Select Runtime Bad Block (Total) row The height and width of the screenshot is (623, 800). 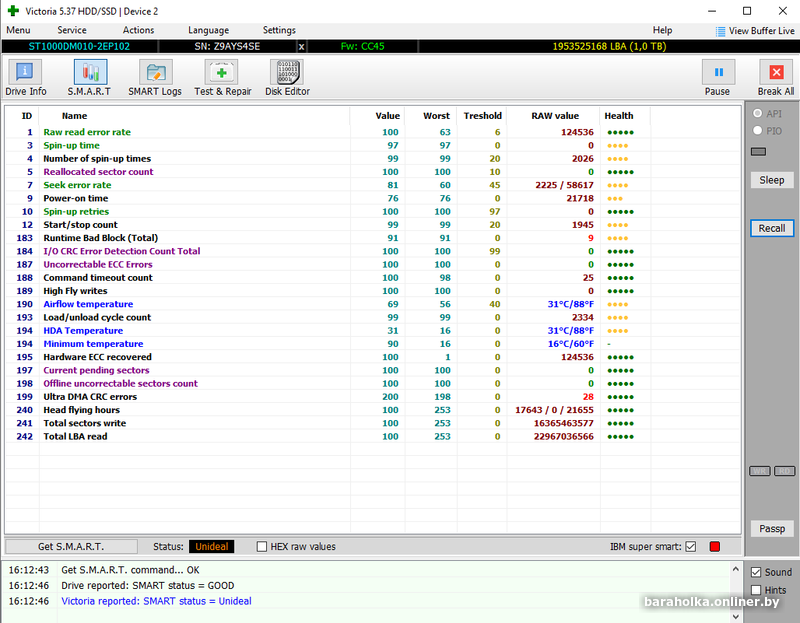coord(372,238)
